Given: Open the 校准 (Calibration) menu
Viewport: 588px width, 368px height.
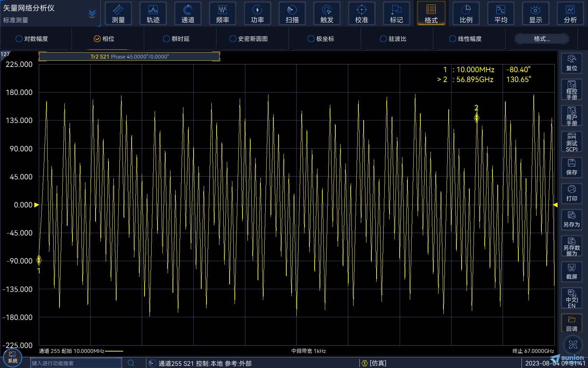Looking at the screenshot, I should coord(362,13).
